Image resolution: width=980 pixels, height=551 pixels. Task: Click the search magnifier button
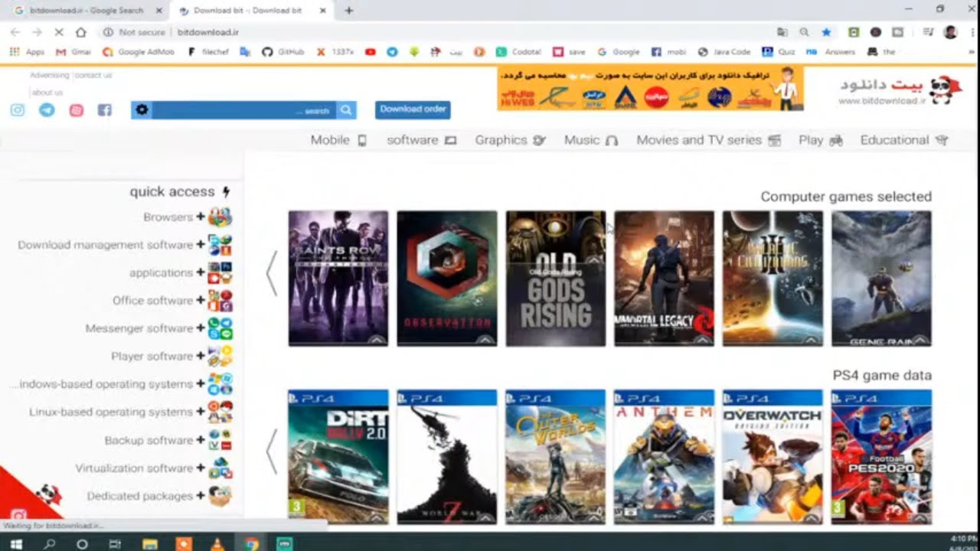[x=347, y=110]
